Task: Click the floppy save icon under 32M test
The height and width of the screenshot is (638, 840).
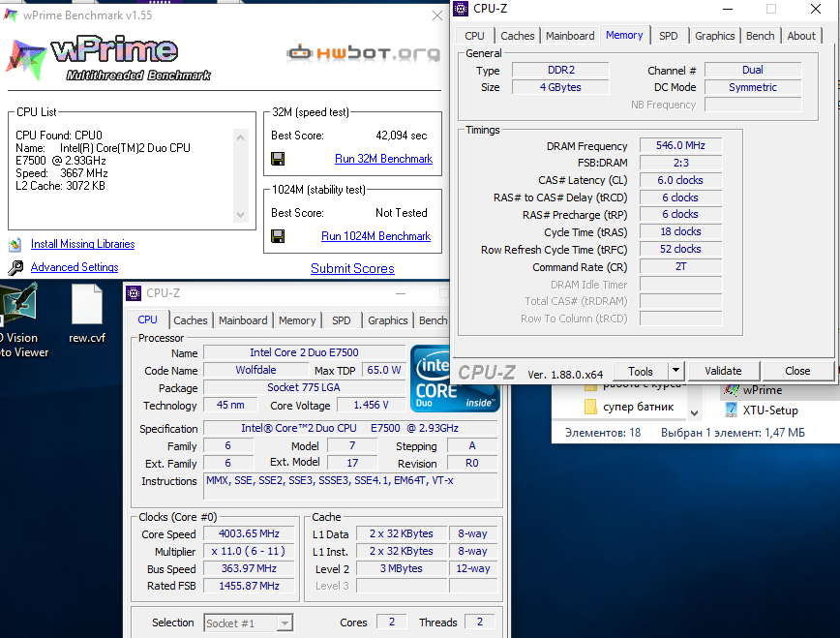Action: click(x=278, y=159)
